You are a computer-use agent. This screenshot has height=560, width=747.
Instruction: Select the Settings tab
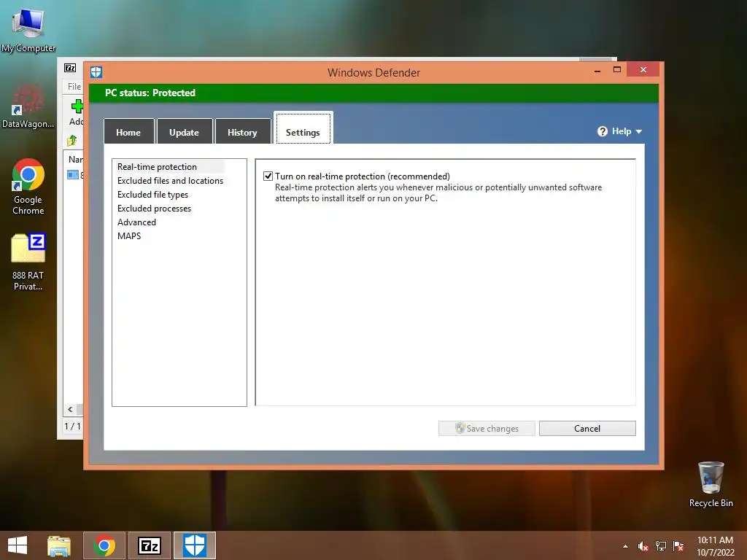[x=303, y=128]
